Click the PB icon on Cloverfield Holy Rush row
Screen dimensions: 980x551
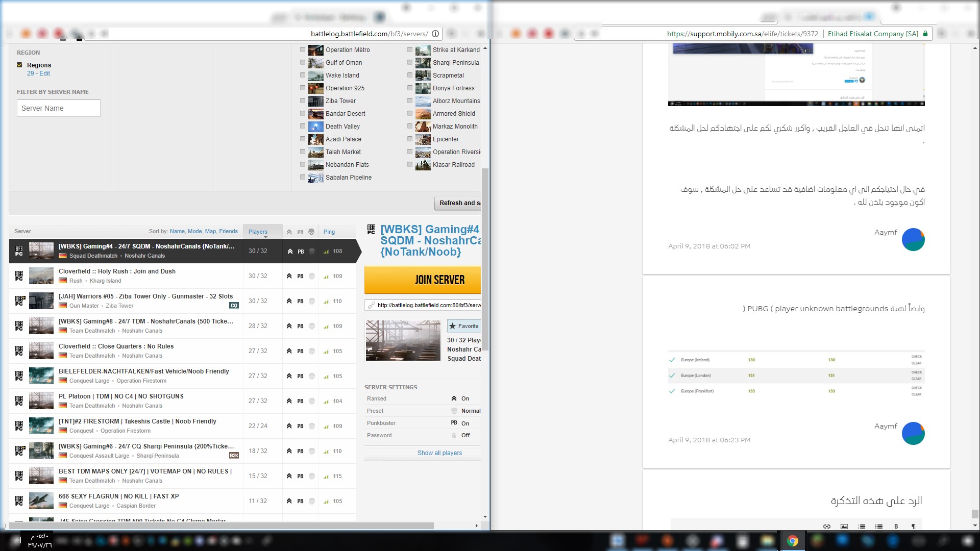tap(300, 276)
